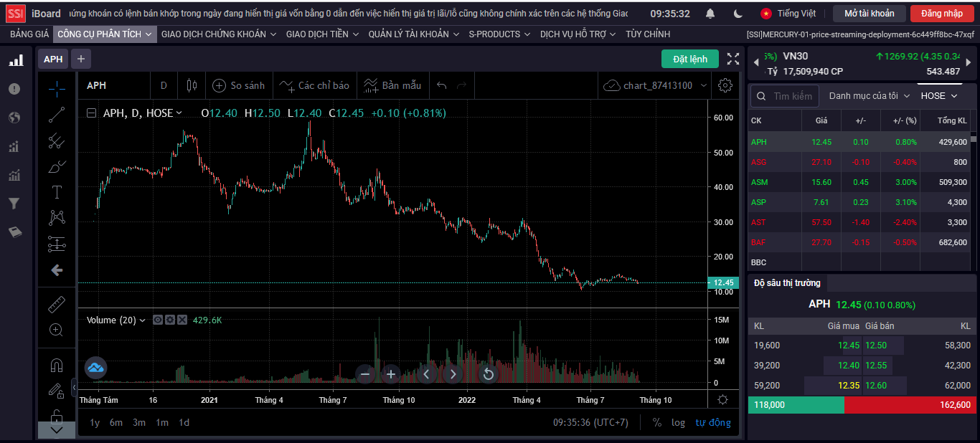Select the brush drawing tool
Viewport: 980px width, 443px height.
pos(57,166)
